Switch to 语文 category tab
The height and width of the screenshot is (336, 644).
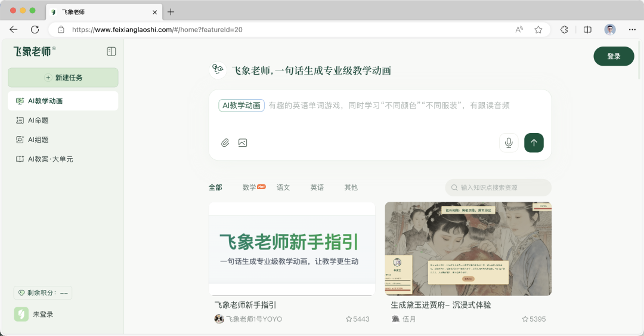[283, 187]
